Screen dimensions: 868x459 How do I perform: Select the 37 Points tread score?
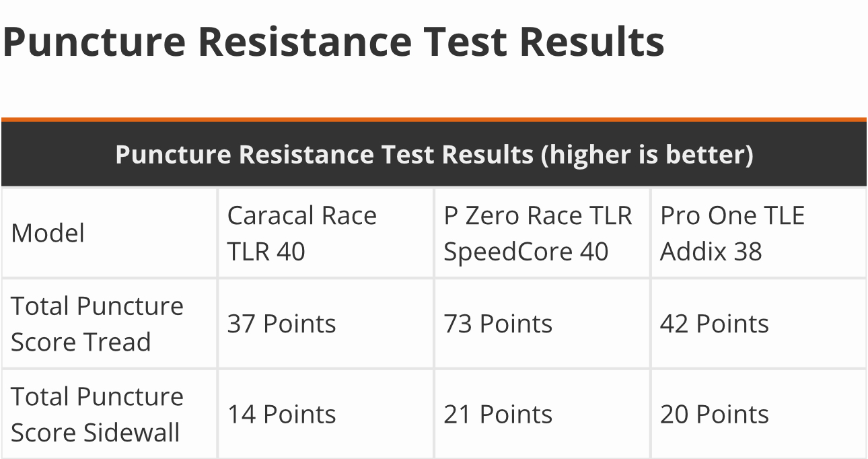click(x=281, y=324)
